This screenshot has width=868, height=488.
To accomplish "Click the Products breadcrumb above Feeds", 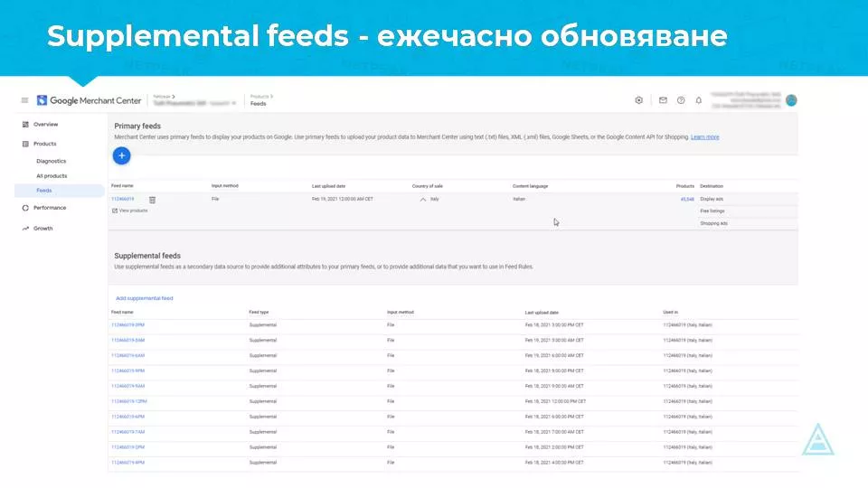I will pos(261,97).
